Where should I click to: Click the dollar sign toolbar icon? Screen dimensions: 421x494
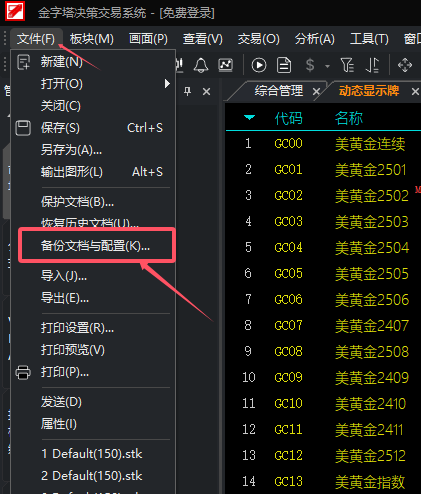coord(310,65)
